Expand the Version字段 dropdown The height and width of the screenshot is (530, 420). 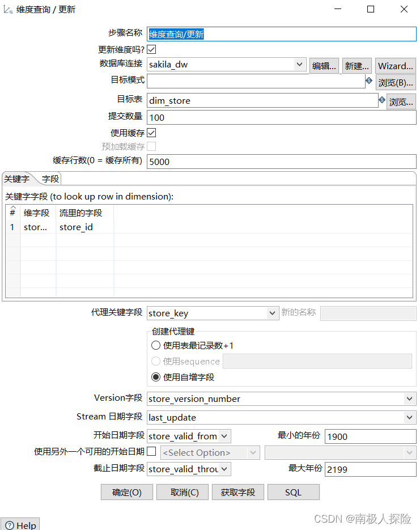pyautogui.click(x=410, y=399)
